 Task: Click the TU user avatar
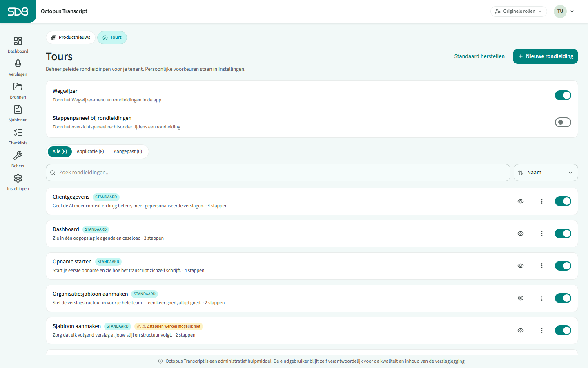pos(560,11)
